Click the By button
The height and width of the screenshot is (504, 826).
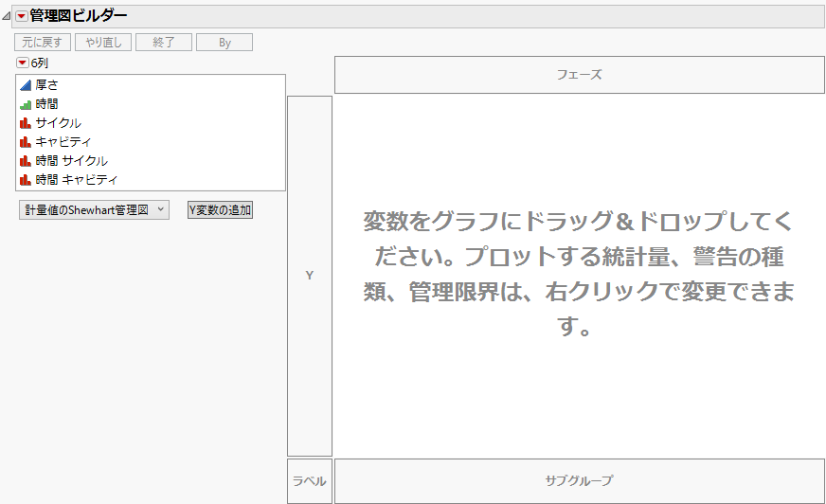[224, 42]
